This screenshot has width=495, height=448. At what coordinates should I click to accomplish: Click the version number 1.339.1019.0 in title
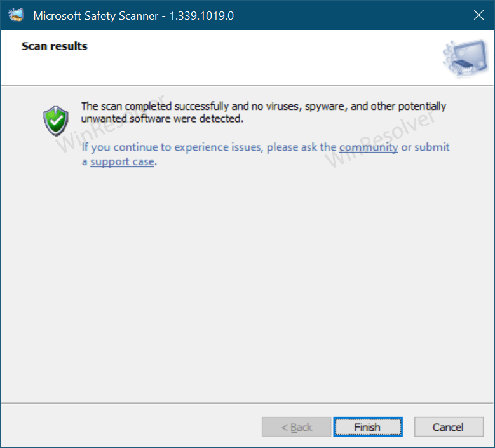(201, 15)
